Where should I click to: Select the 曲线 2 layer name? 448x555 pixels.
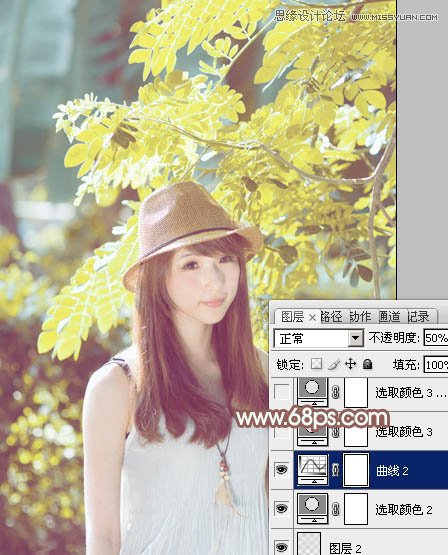[392, 470]
